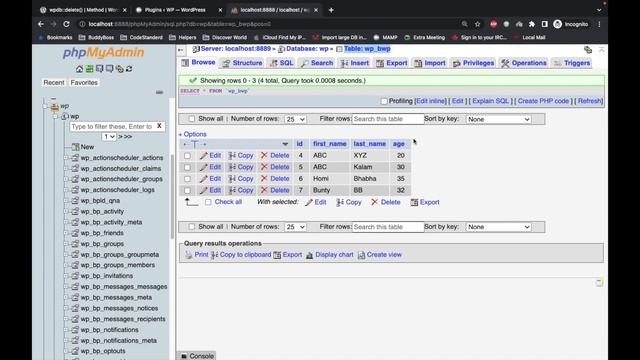The width and height of the screenshot is (640, 360).
Task: Click the Import tab
Action: click(430, 63)
